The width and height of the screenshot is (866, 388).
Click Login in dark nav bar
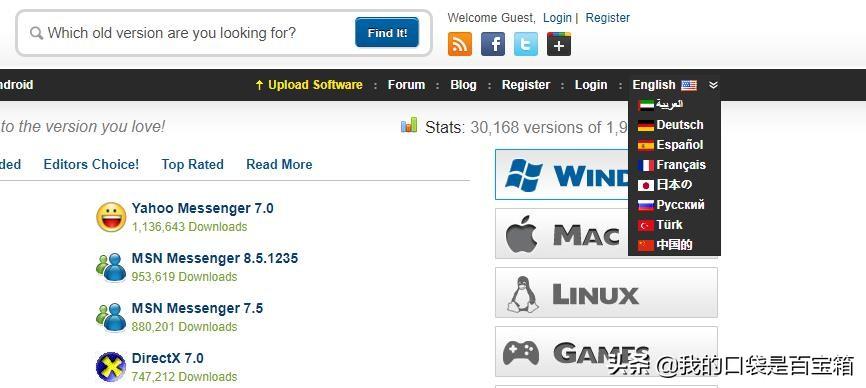pos(591,85)
